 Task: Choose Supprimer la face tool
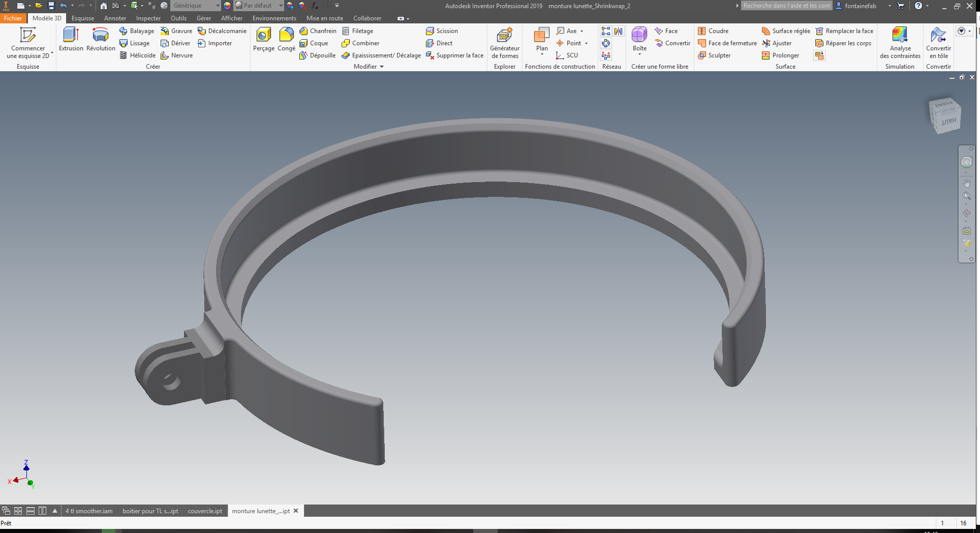click(x=455, y=55)
